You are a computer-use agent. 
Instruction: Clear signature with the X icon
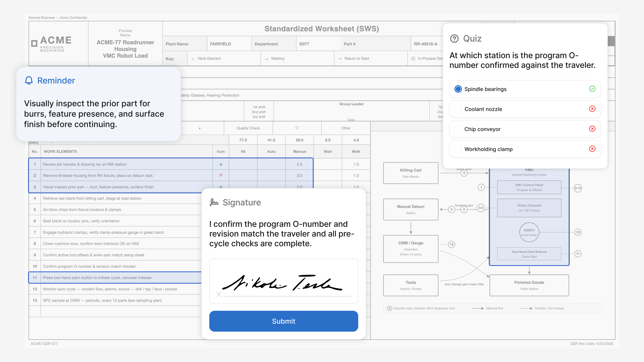click(219, 294)
